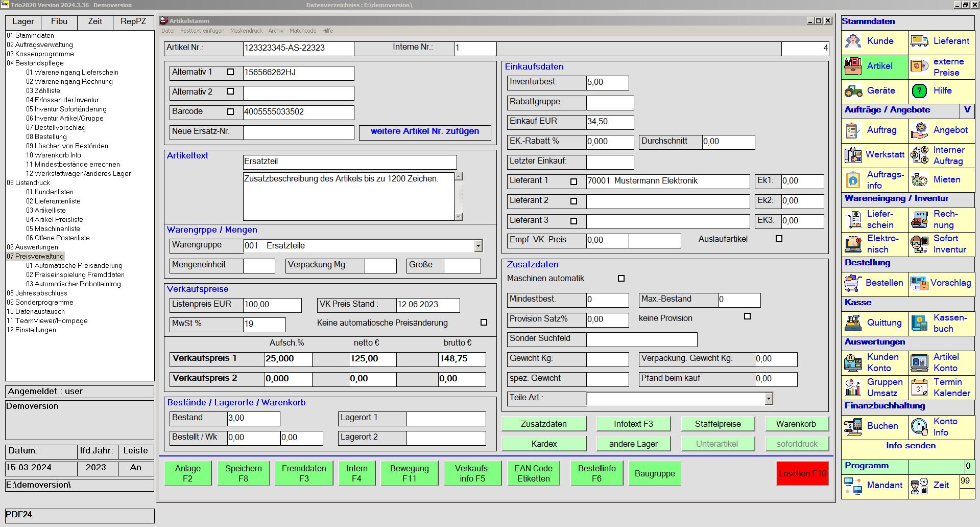Viewport: 980px width, 527px height.
Task: Click the Bestellen shopping cart icon
Action: (853, 283)
